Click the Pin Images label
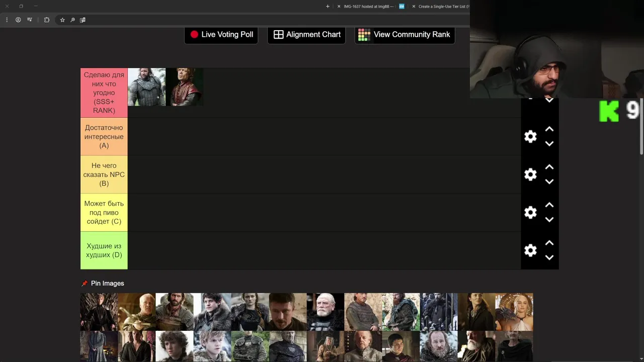Screen dimensions: 644x362 107,284
